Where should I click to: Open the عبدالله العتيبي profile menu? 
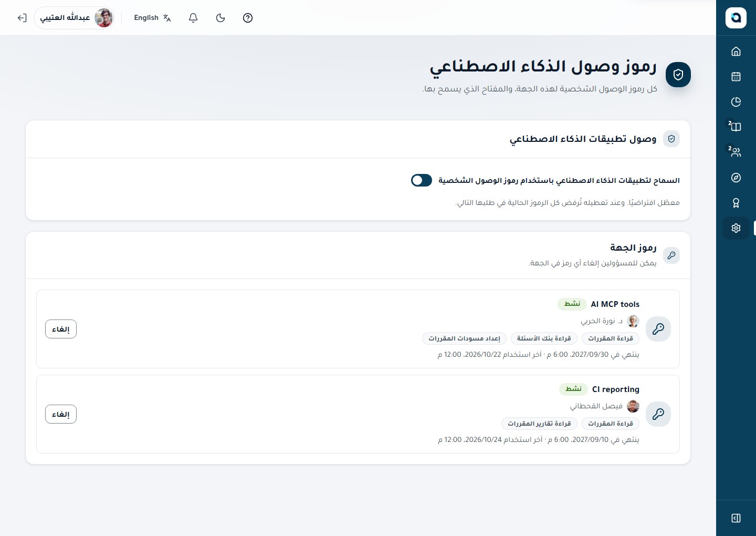click(75, 18)
